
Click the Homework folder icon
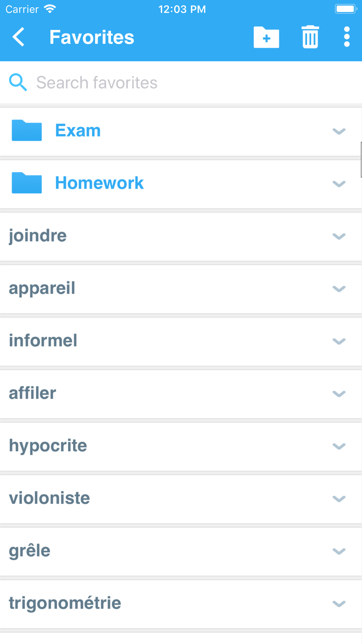click(x=27, y=183)
